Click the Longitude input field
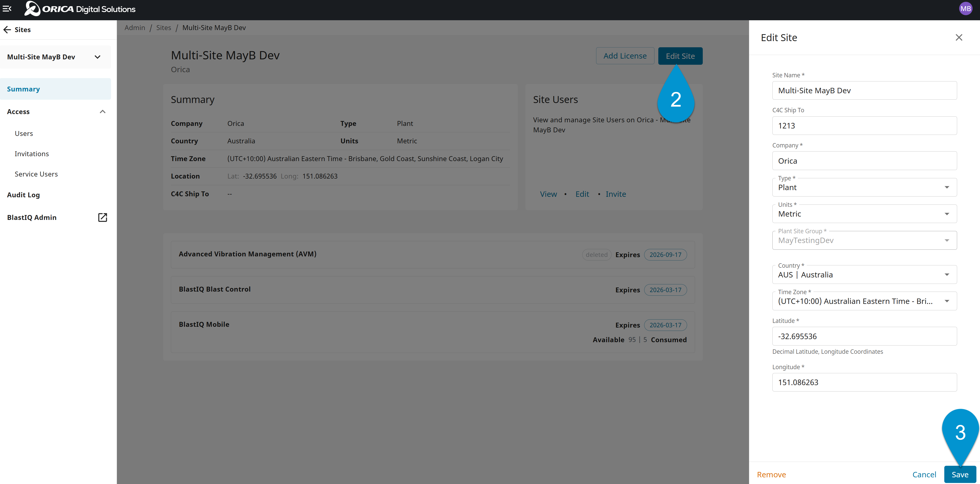Screen dimensions: 980x484 tap(864, 383)
